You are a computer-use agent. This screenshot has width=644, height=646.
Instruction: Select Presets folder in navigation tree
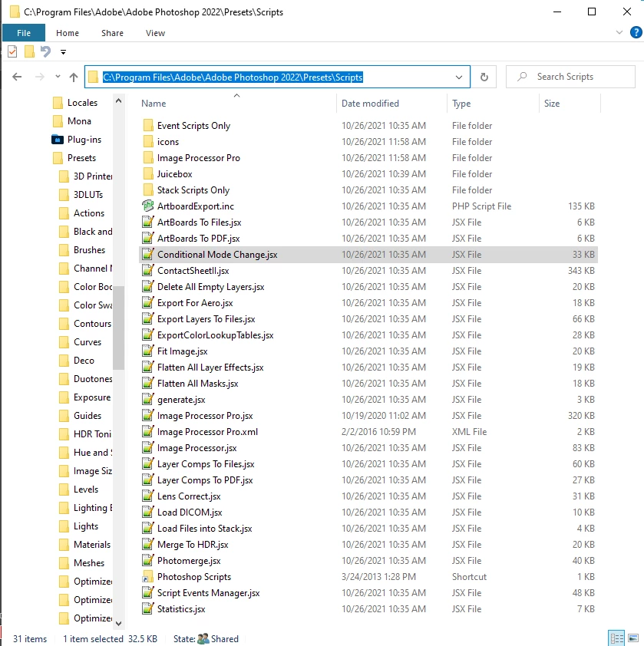[x=81, y=158]
